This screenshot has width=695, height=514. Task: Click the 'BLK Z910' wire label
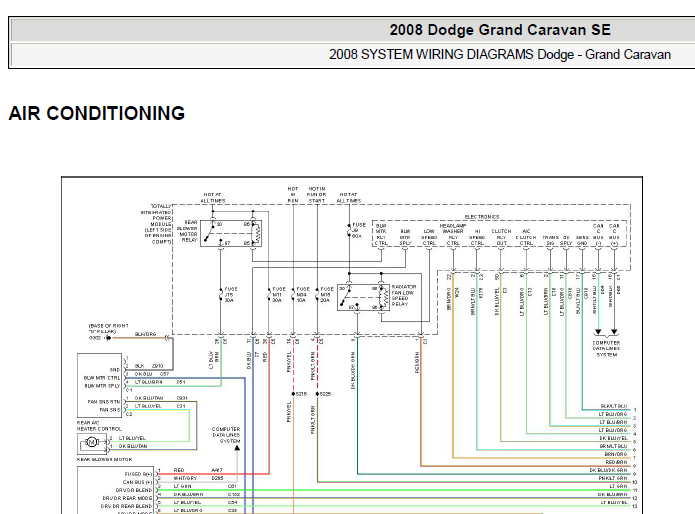149,366
